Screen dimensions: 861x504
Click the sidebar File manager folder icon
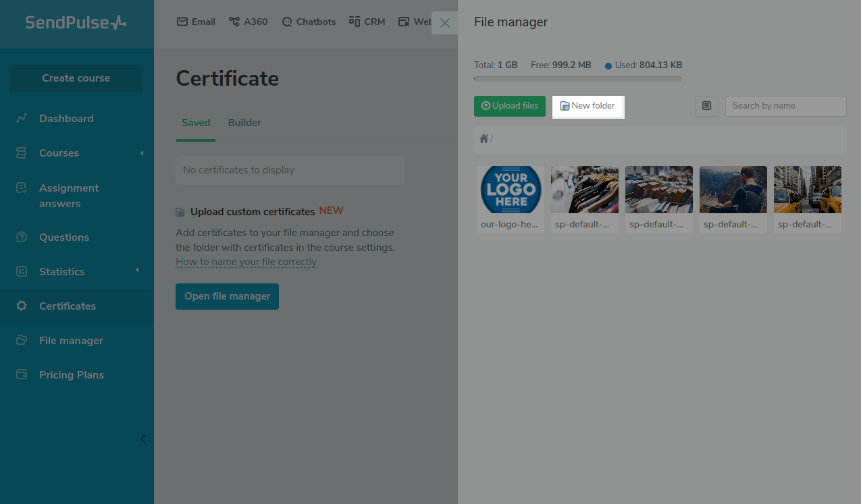tap(22, 340)
